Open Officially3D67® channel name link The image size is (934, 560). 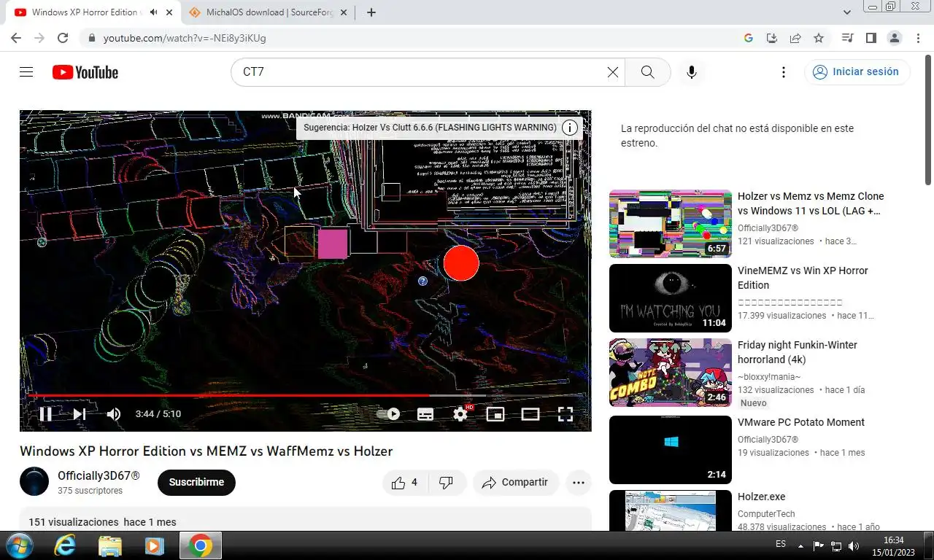pyautogui.click(x=99, y=475)
